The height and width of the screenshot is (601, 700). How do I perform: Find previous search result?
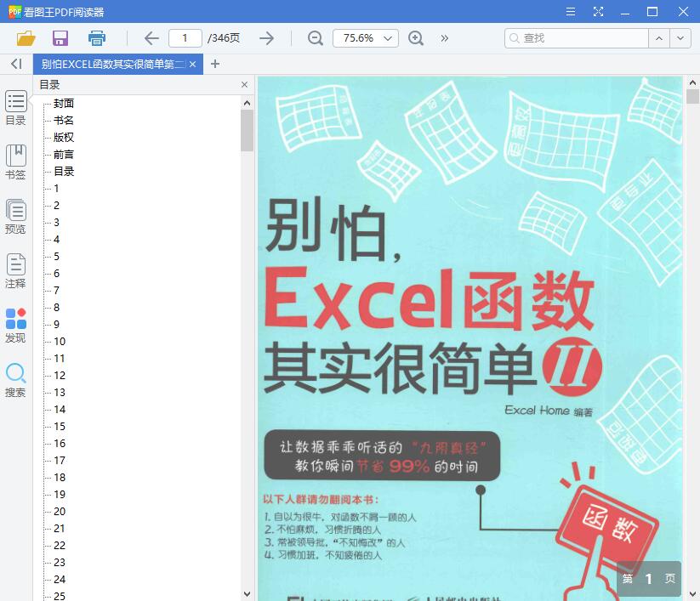click(x=659, y=38)
